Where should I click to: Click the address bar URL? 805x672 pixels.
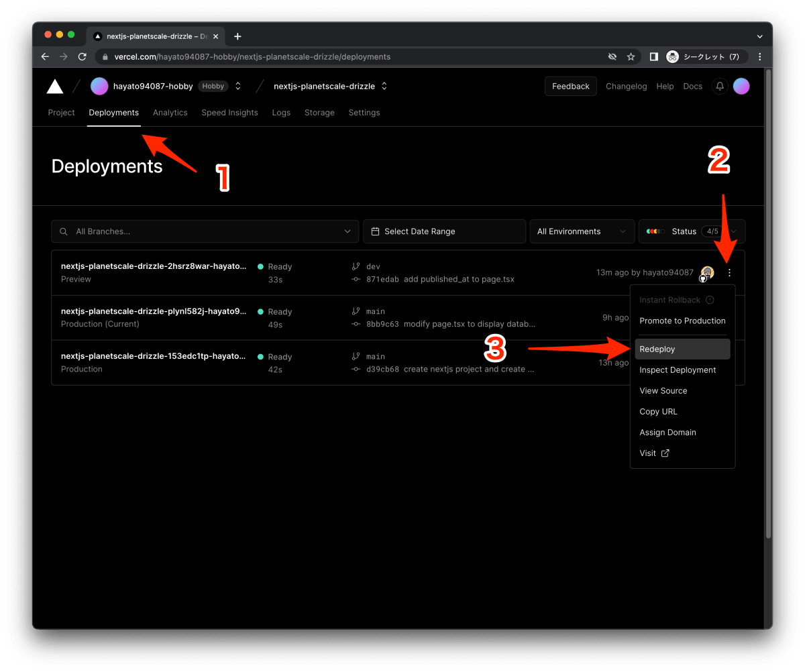(x=252, y=57)
